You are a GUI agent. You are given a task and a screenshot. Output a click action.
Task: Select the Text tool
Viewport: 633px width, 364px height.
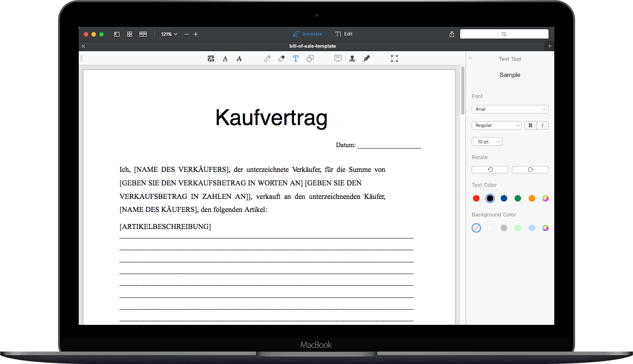[x=296, y=58]
